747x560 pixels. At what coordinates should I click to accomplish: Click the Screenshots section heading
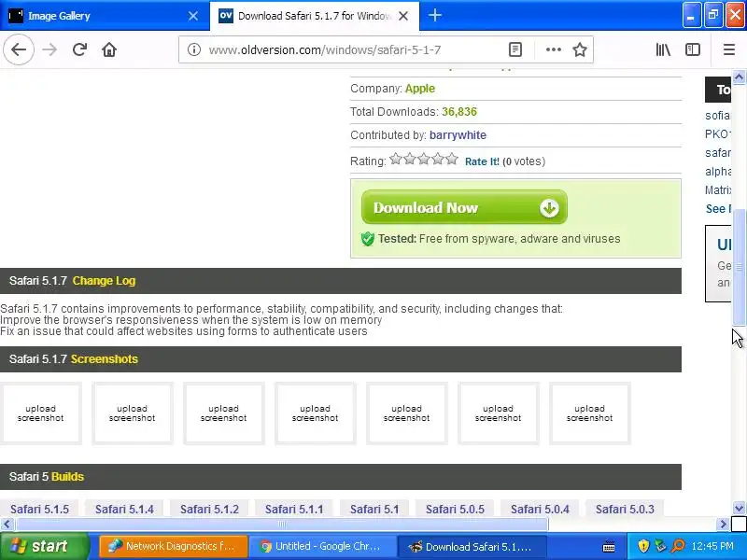105,359
